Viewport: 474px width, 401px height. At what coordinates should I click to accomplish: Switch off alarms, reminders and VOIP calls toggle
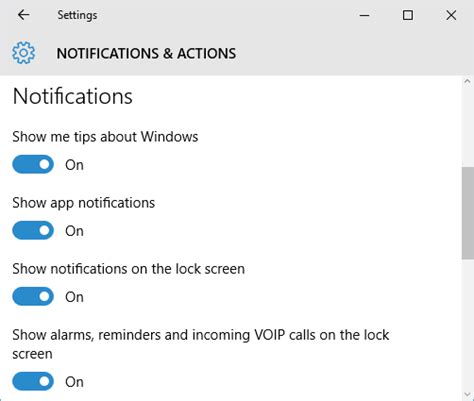[33, 381]
